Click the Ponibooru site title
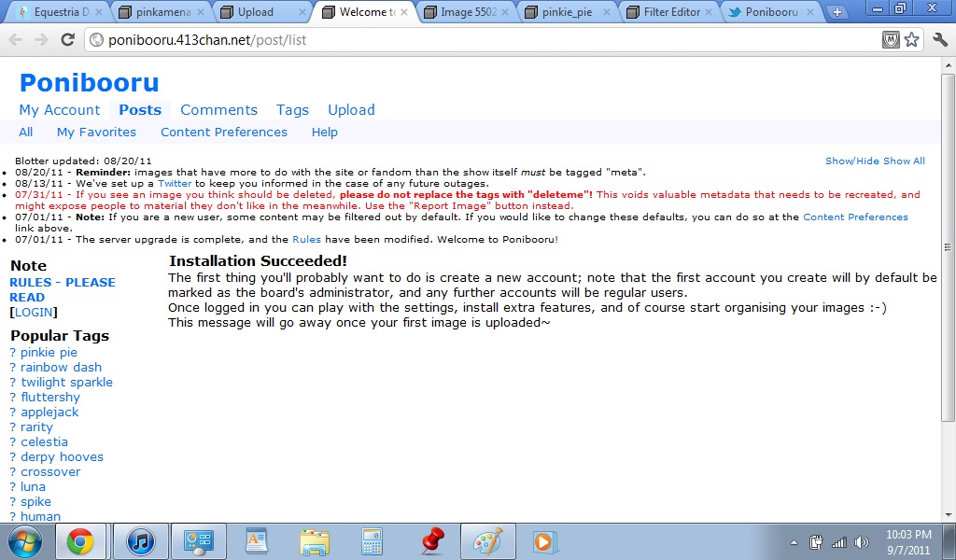This screenshot has width=956, height=560. 89,82
